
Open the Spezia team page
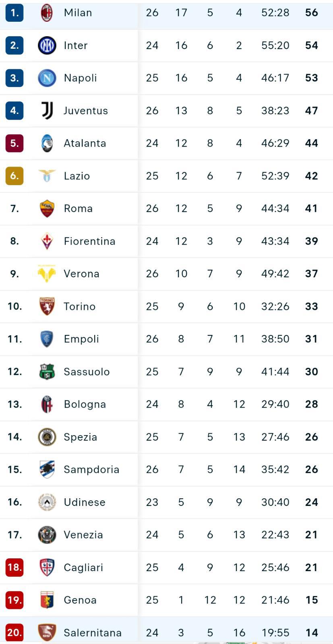tap(80, 437)
